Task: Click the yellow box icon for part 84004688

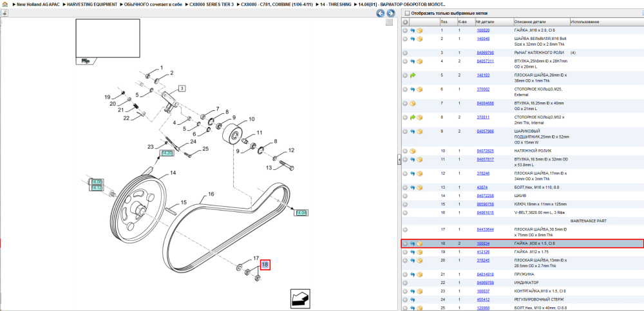Action: point(413,104)
